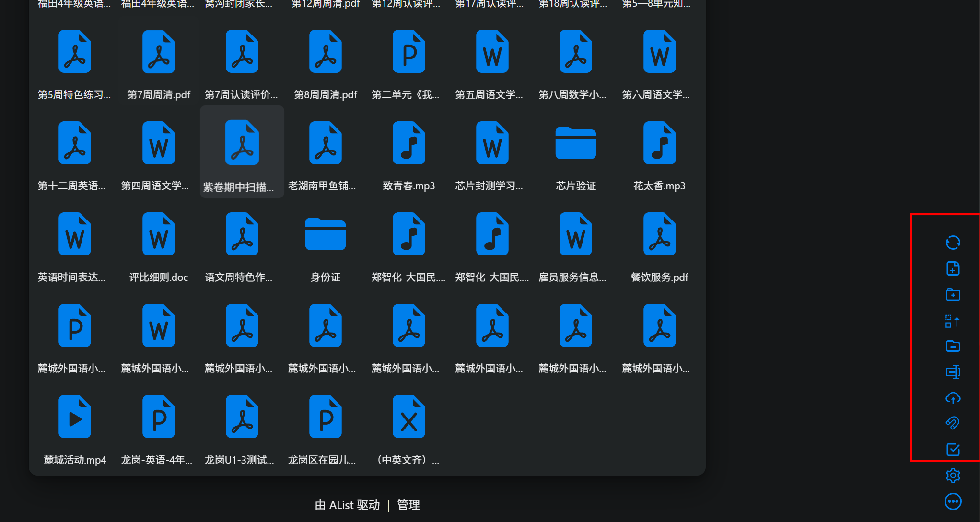Click the file name 第六周语文学...
The width and height of the screenshot is (980, 522).
[655, 94]
